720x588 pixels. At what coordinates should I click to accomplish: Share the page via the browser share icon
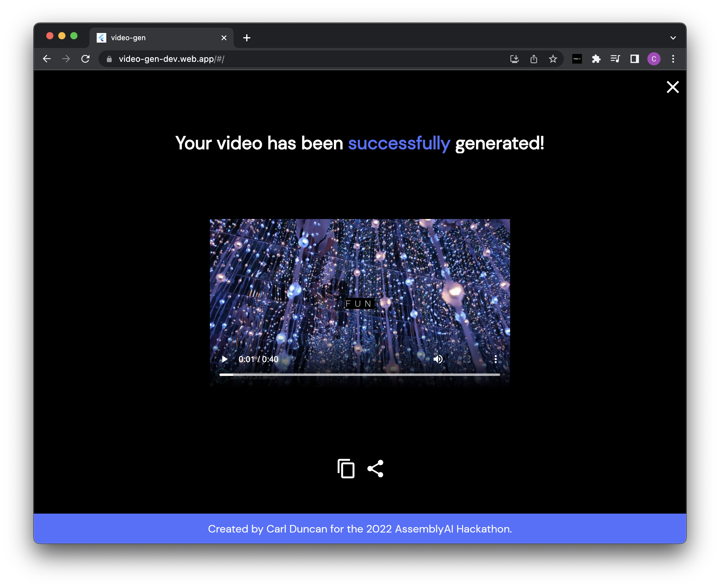534,58
